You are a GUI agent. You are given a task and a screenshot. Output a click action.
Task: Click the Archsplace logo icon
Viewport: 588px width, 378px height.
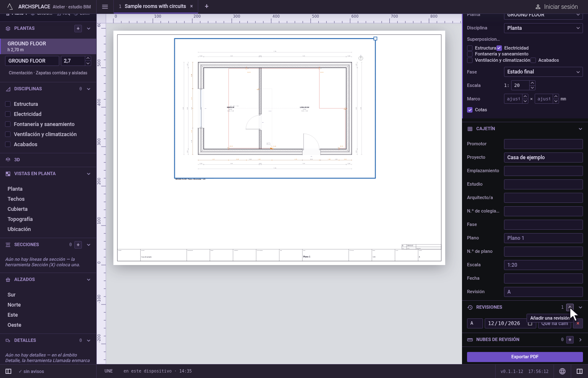pyautogui.click(x=10, y=7)
